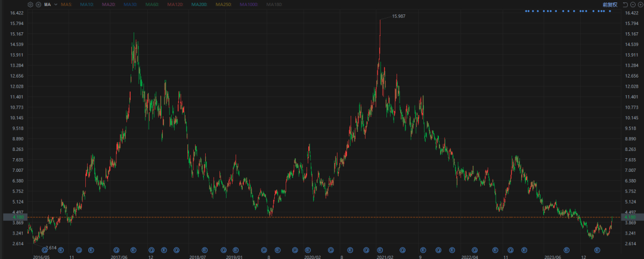Open the 前复权 price adjustment dropdown
The image size is (644, 259).
(610, 4)
